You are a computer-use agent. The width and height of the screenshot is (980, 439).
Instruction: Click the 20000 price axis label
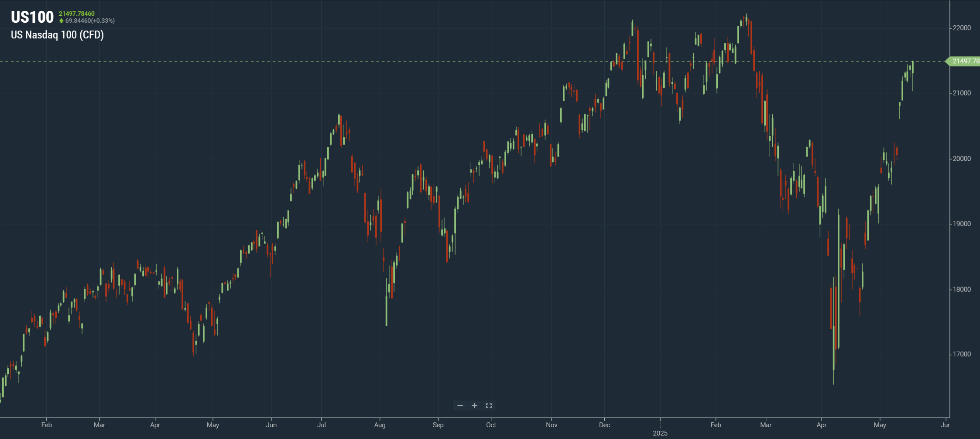[962, 159]
